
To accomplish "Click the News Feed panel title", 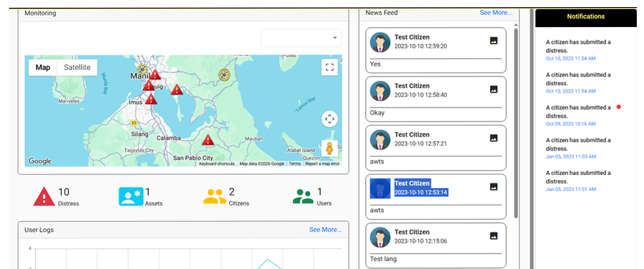I will (x=381, y=13).
